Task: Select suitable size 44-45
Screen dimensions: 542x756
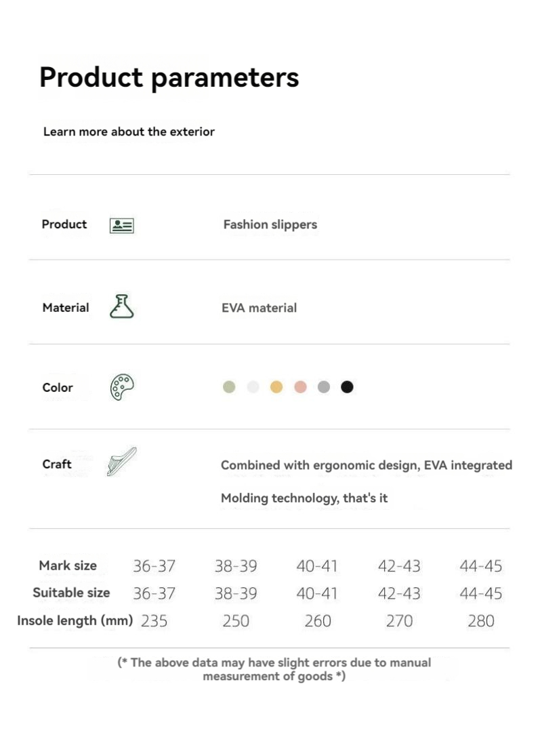Action: point(481,594)
